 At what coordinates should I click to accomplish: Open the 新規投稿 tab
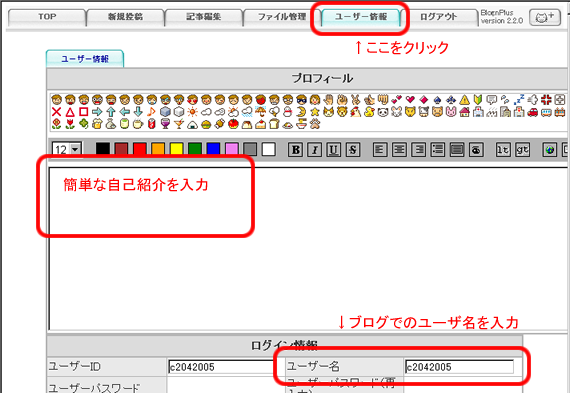[x=125, y=17]
